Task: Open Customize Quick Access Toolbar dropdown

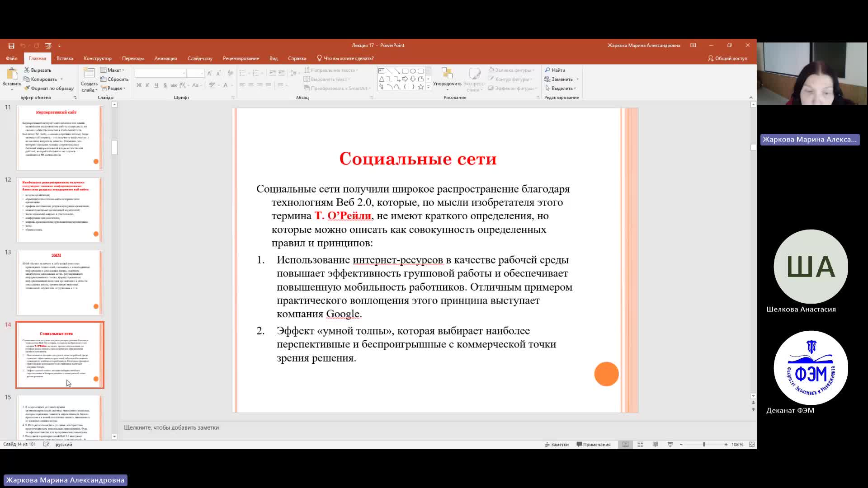Action: point(59,46)
